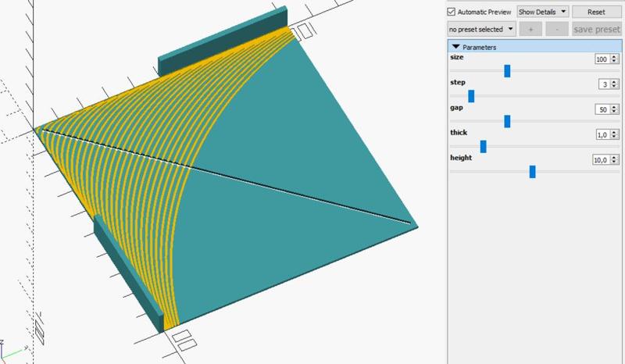Click the 'gap' parameter label

tap(456, 108)
